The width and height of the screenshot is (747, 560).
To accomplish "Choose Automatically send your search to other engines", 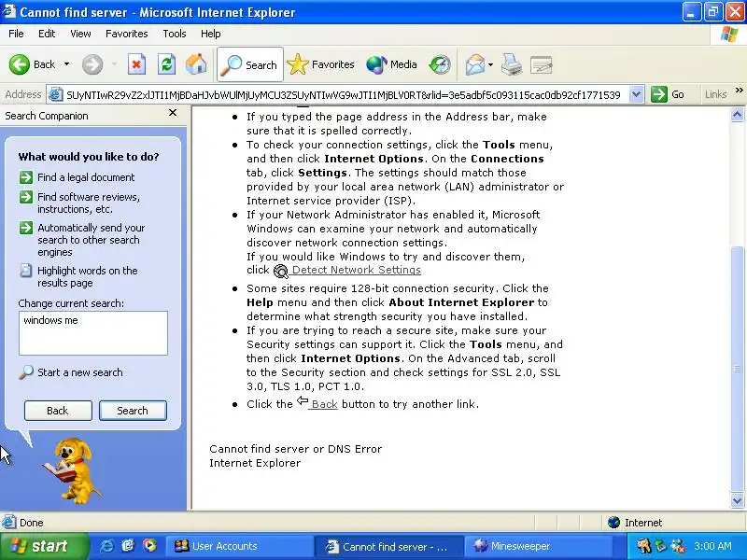I will coord(82,240).
